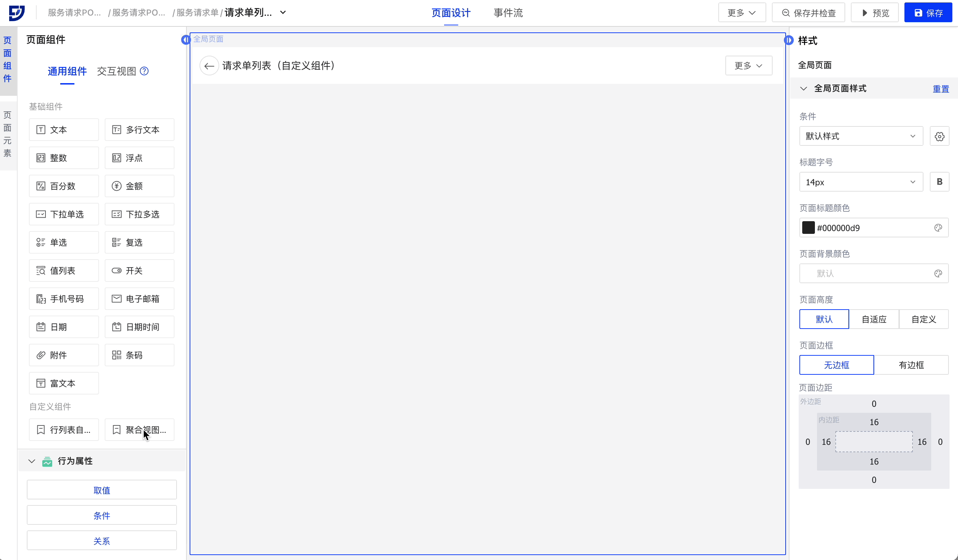Click the app logo in the top-left corner

coord(17,13)
